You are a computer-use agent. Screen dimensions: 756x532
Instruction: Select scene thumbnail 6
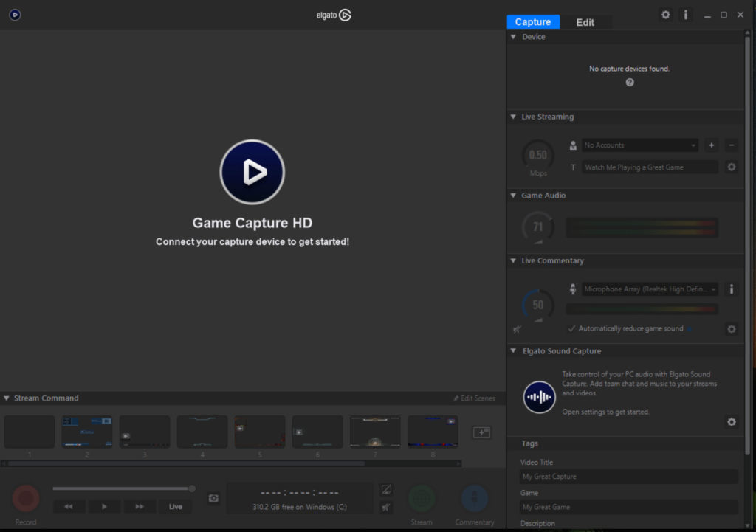pyautogui.click(x=317, y=432)
